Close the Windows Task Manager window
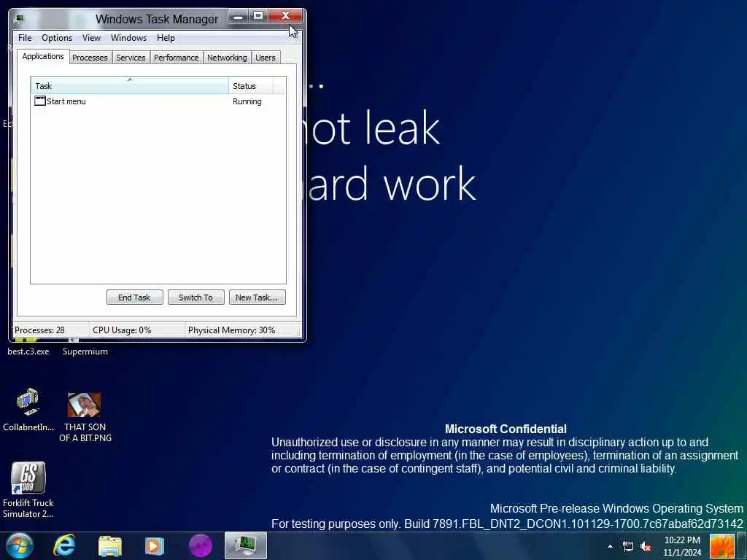The image size is (747, 560). coord(285,16)
